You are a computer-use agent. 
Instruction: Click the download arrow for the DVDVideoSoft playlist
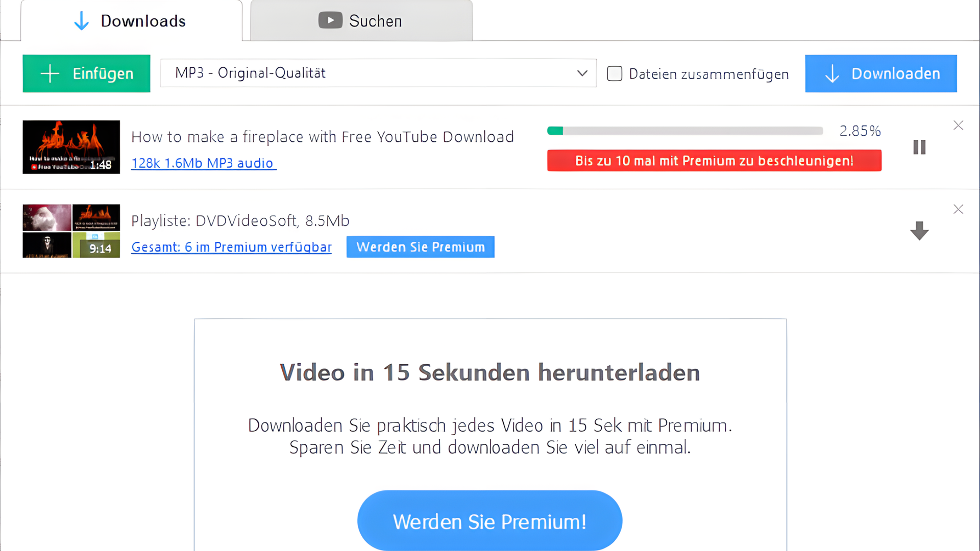pyautogui.click(x=919, y=231)
